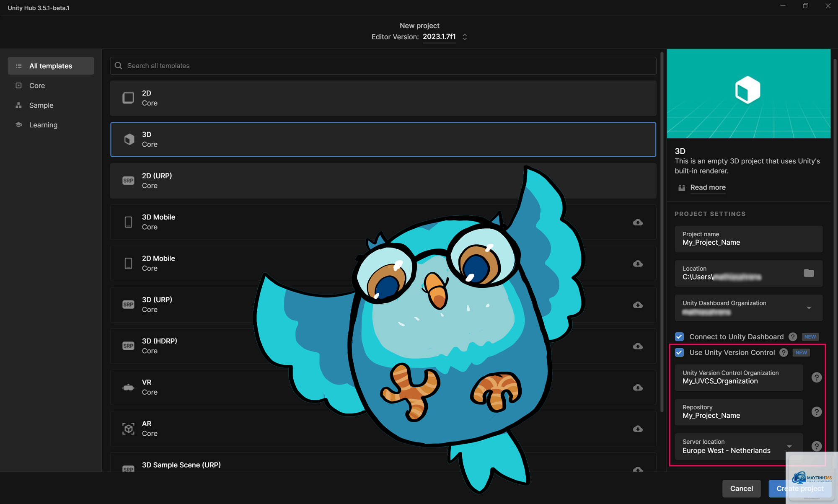The image size is (838, 504).
Task: Click the folder icon for Location
Action: pyautogui.click(x=809, y=273)
